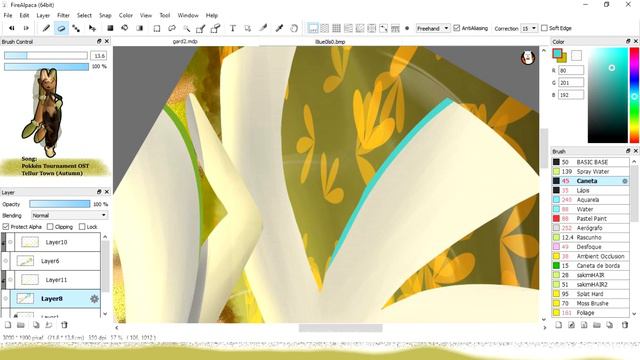
Task: Open the Filter menu
Action: [63, 15]
